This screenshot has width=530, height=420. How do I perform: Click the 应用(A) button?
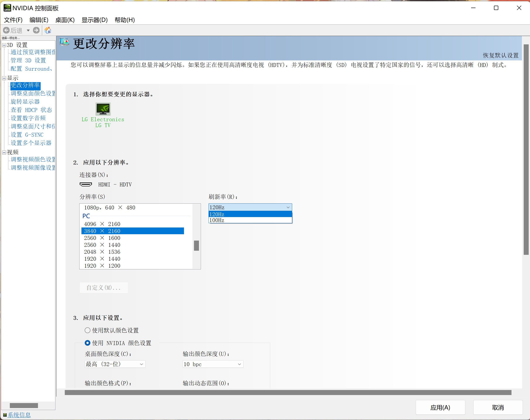click(x=440, y=407)
